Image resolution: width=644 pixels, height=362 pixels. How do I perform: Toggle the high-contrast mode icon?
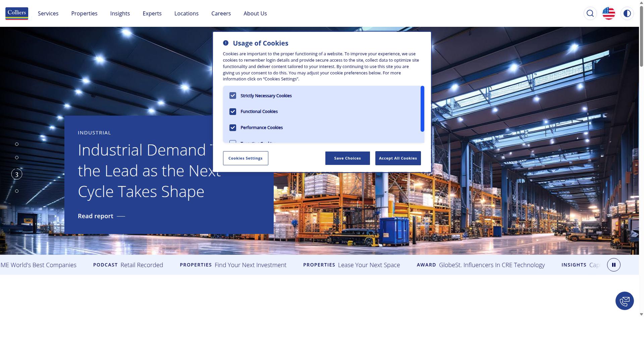coord(627,13)
